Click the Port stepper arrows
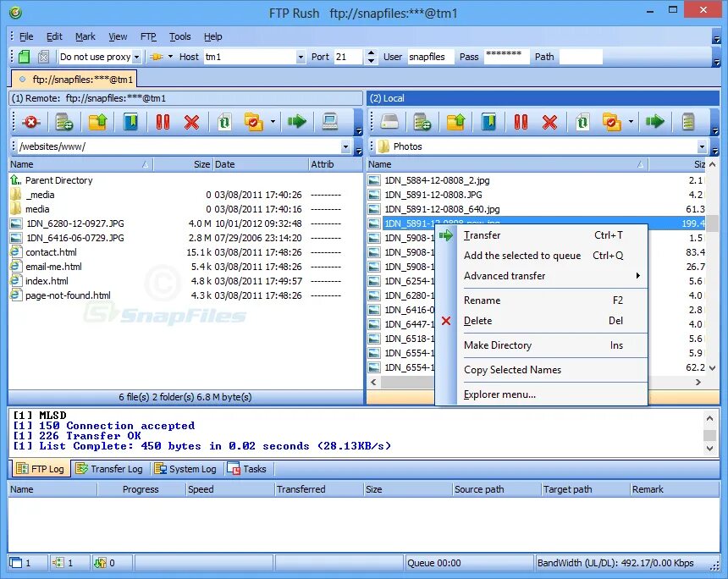The width and height of the screenshot is (728, 579). [x=371, y=57]
